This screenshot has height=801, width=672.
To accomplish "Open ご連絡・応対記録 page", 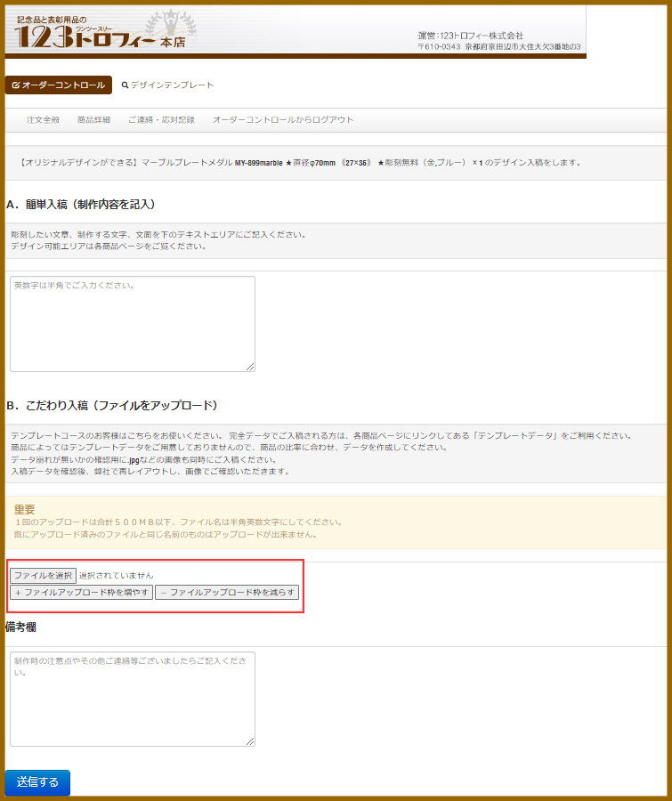I will point(161,120).
